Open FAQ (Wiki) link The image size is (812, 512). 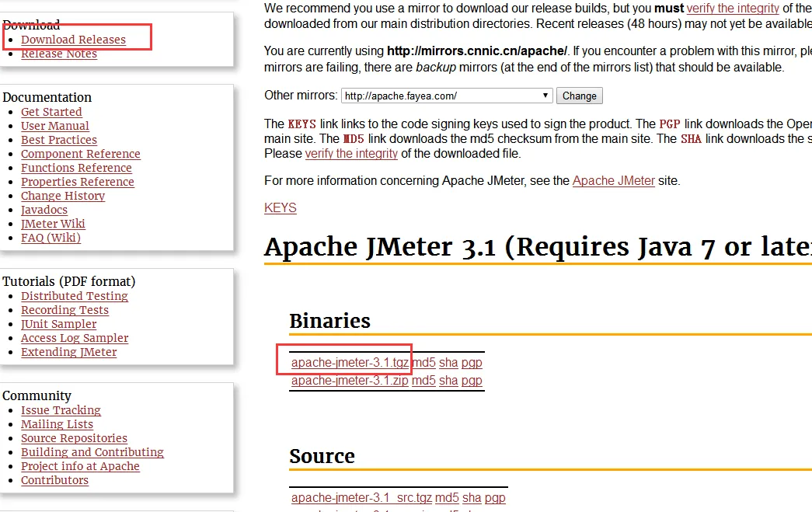51,238
